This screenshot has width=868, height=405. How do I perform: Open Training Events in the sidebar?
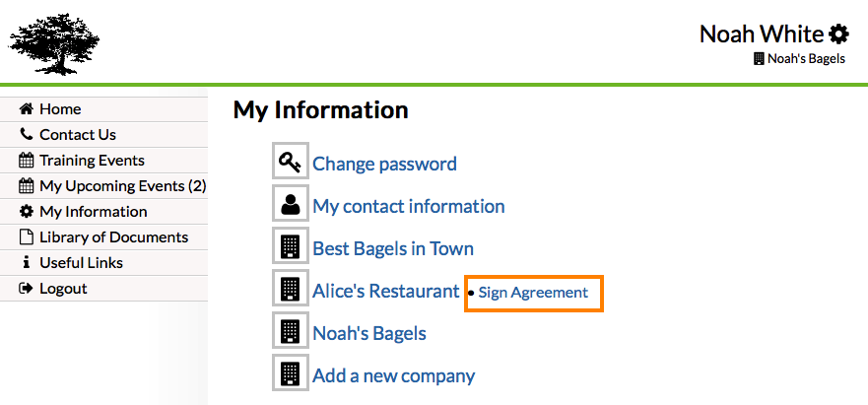coord(92,161)
